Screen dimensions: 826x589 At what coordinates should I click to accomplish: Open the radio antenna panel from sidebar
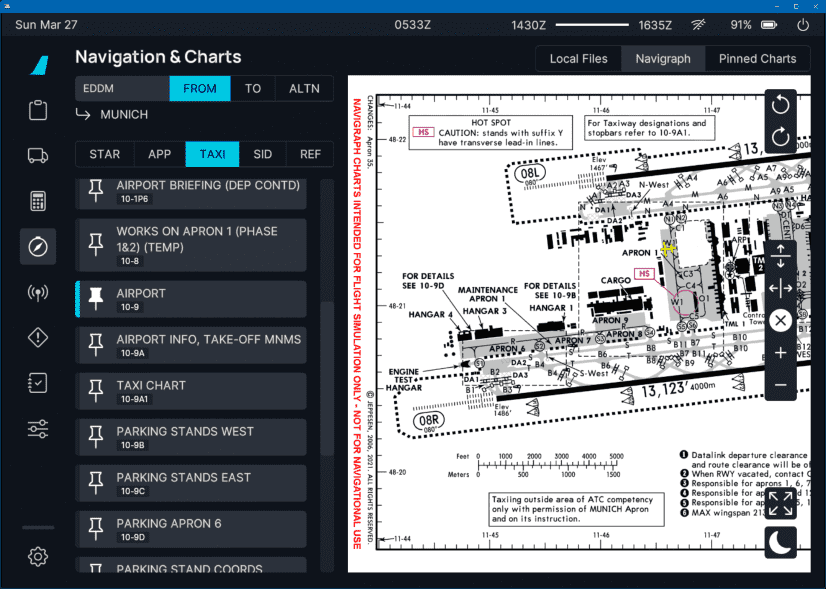click(37, 292)
